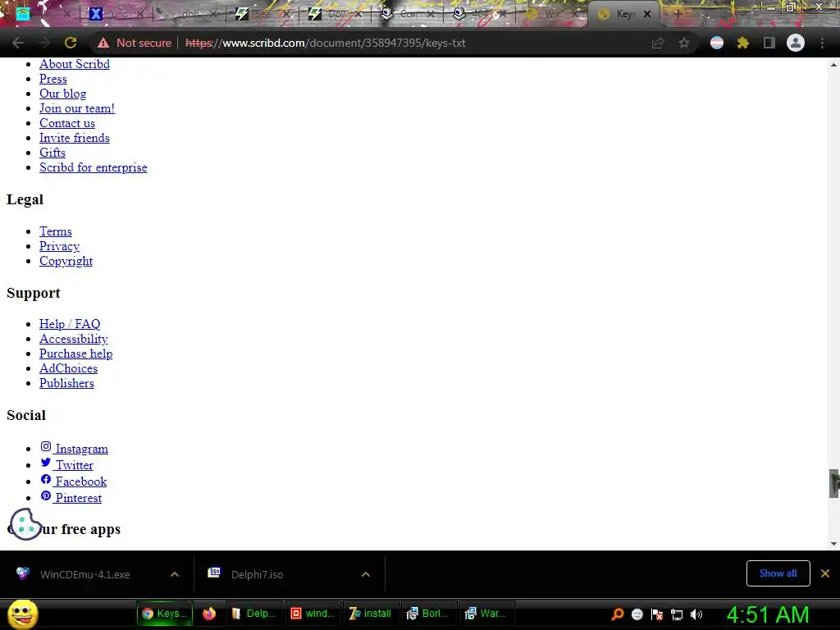Open the Terms link

pyautogui.click(x=56, y=231)
